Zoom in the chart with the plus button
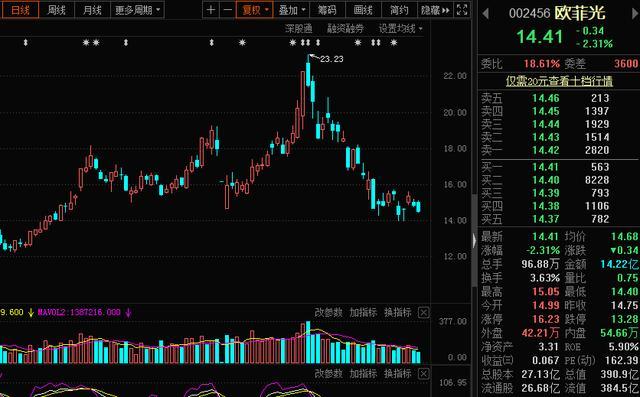 211,10
